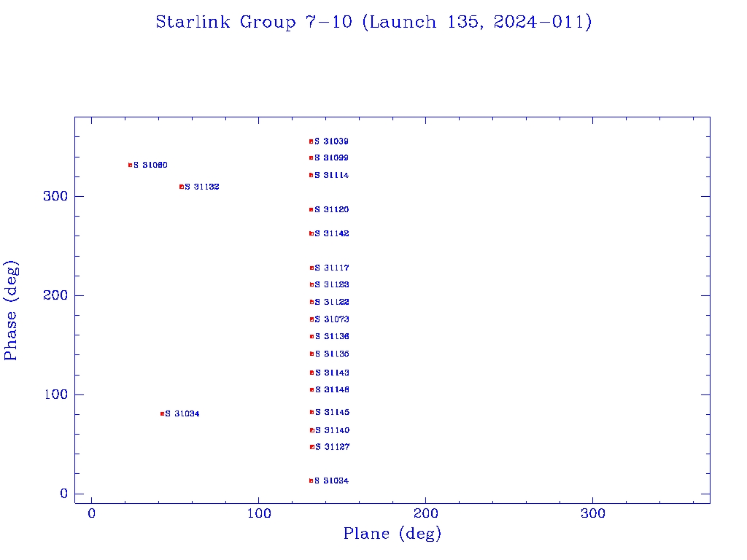Select the S 31073 satellite label

point(332,319)
